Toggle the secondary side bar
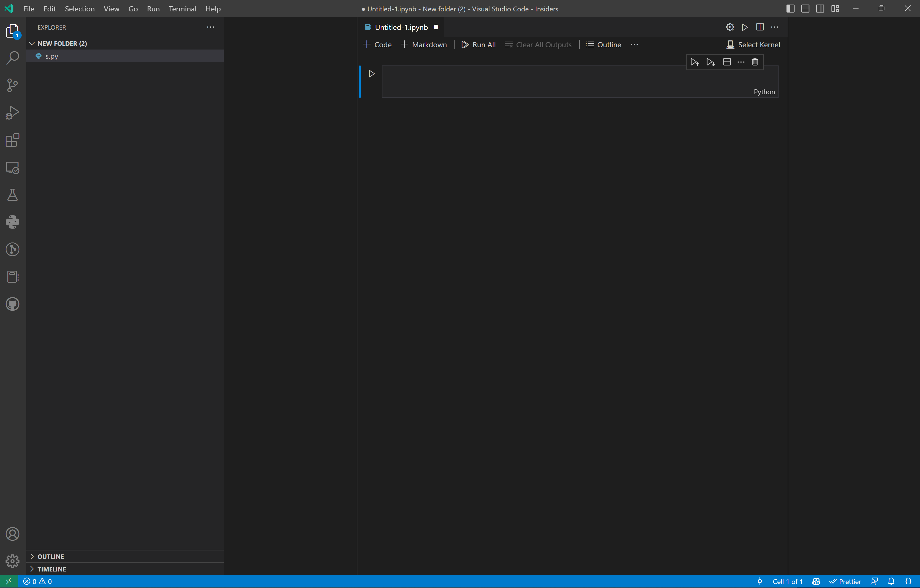 click(x=820, y=8)
